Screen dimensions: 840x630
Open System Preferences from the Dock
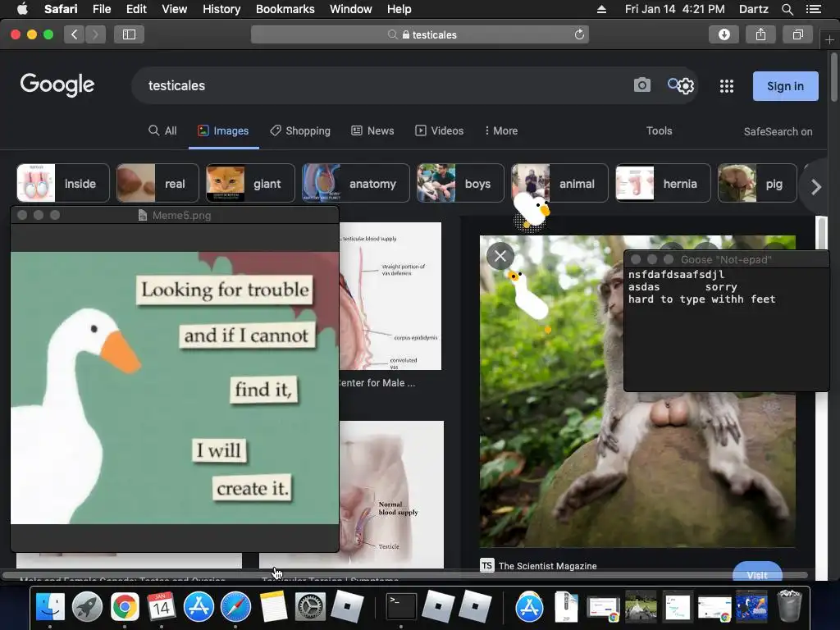[310, 607]
